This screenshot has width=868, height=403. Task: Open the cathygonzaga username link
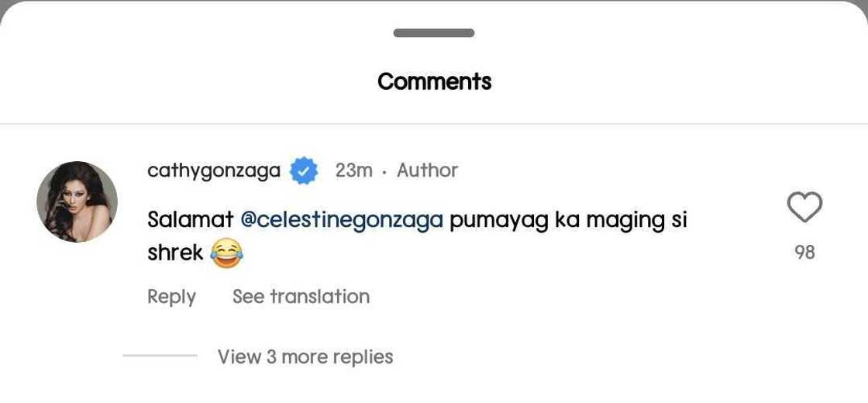214,170
